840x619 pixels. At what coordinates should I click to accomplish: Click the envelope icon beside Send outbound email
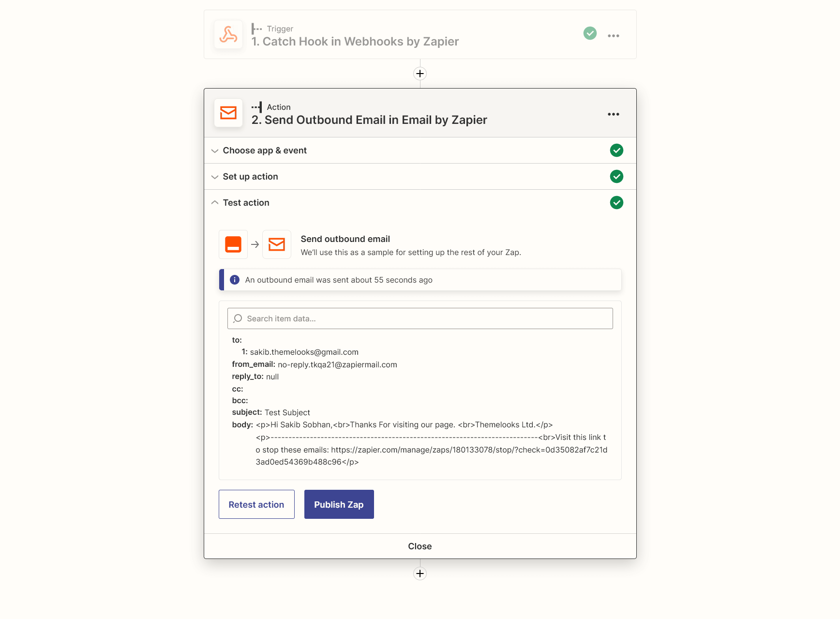click(x=277, y=244)
